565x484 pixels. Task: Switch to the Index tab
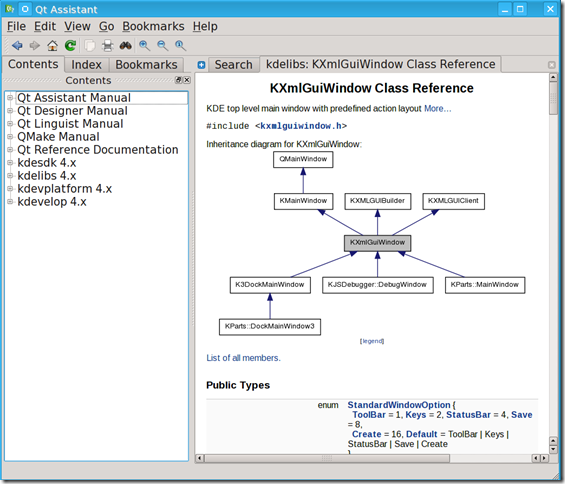[86, 65]
